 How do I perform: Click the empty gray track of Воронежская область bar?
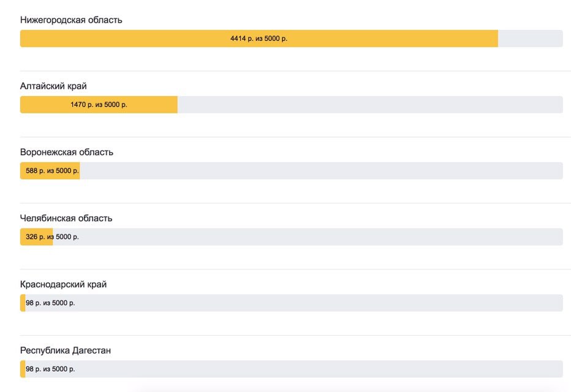coord(319,171)
